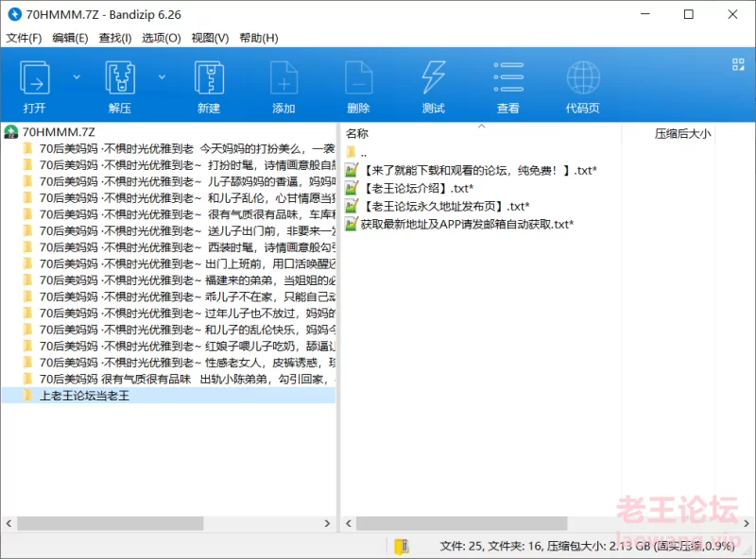
Task: Click the grid layout icon at toolbar's right end
Action: tap(738, 64)
